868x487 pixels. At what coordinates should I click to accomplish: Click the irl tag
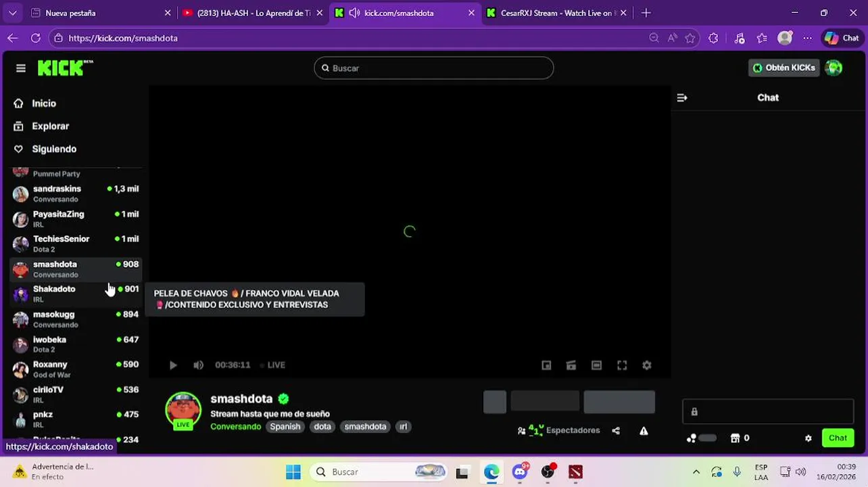[404, 427]
